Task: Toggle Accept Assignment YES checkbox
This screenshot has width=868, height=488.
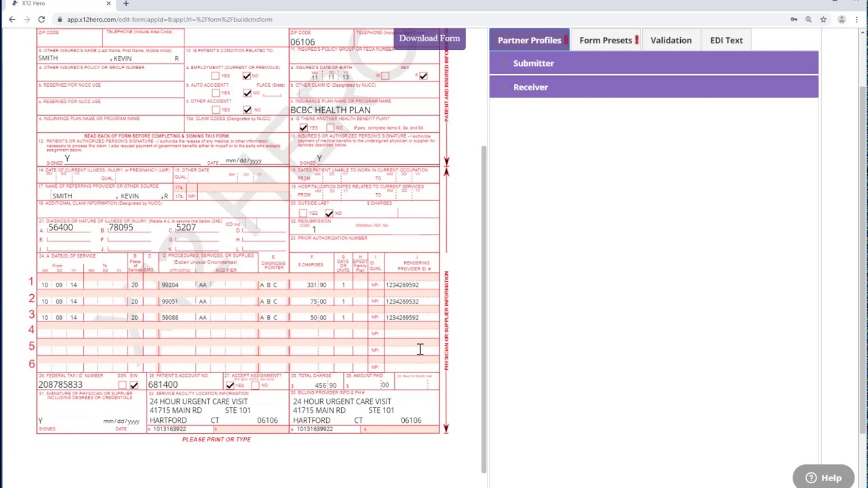Action: coord(230,385)
